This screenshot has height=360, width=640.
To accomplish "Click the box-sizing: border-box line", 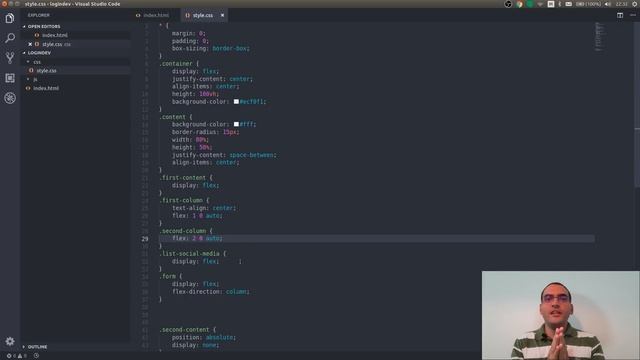I will tap(211, 49).
